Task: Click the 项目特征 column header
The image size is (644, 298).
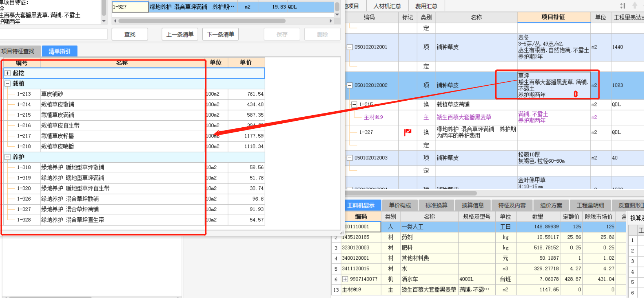Action: (x=554, y=17)
